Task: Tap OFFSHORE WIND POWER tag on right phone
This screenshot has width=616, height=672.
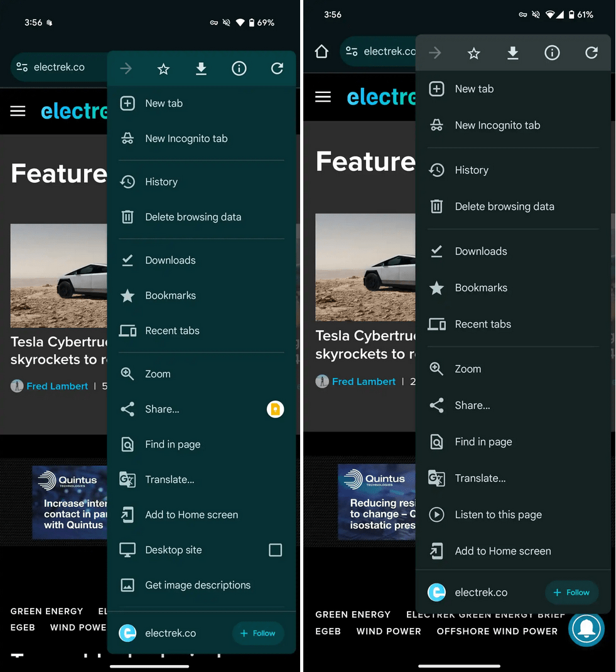Action: point(497,631)
